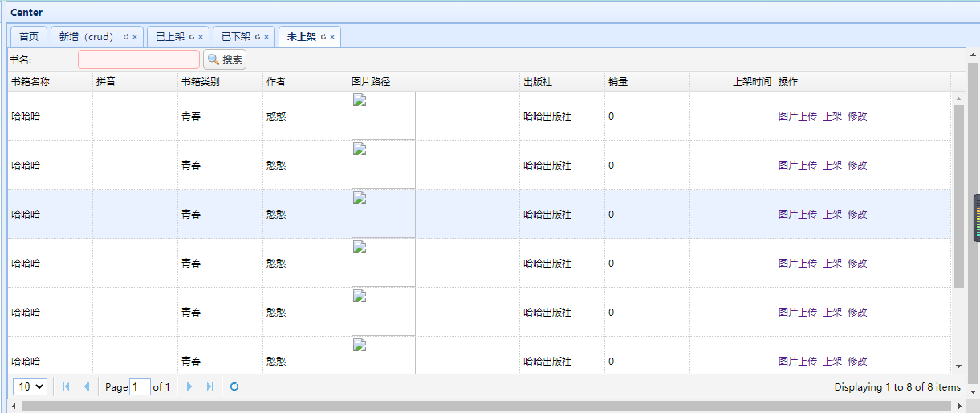Click the broken image thumbnail in the first row

click(x=384, y=116)
